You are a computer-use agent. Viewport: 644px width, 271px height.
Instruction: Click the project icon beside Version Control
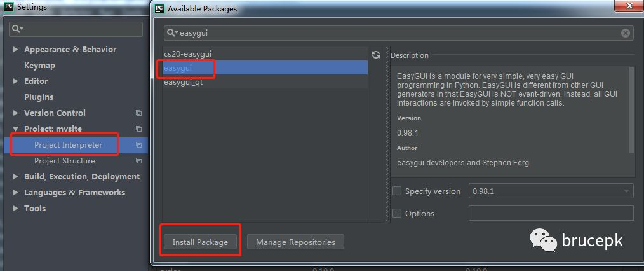pos(138,113)
